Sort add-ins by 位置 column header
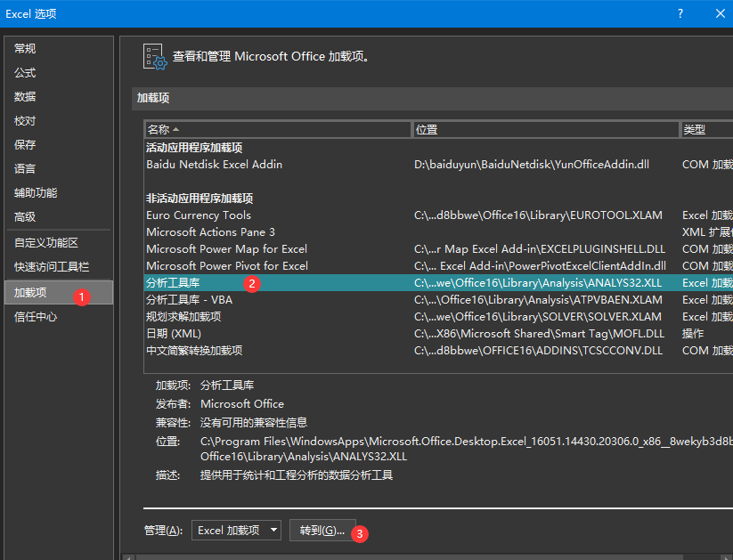The image size is (733, 560). point(546,129)
